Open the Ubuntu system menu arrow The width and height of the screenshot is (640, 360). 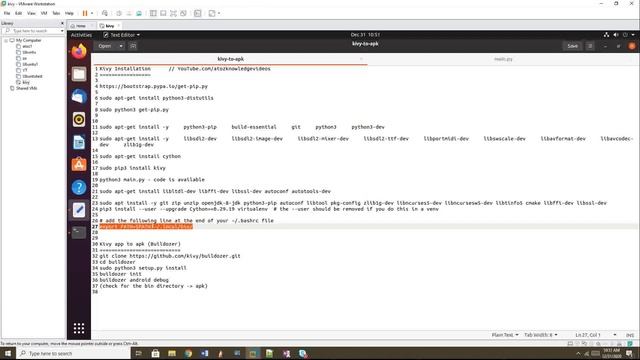pyautogui.click(x=633, y=35)
